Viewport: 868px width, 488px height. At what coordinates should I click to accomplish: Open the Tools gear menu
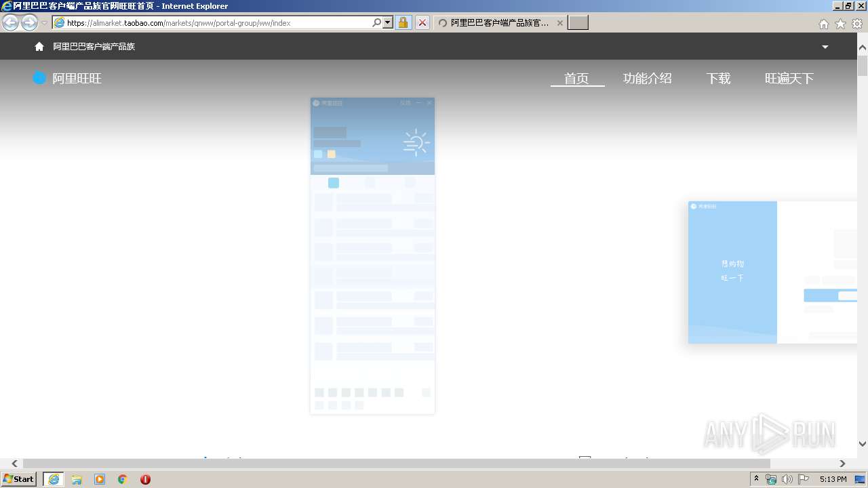pyautogui.click(x=857, y=24)
